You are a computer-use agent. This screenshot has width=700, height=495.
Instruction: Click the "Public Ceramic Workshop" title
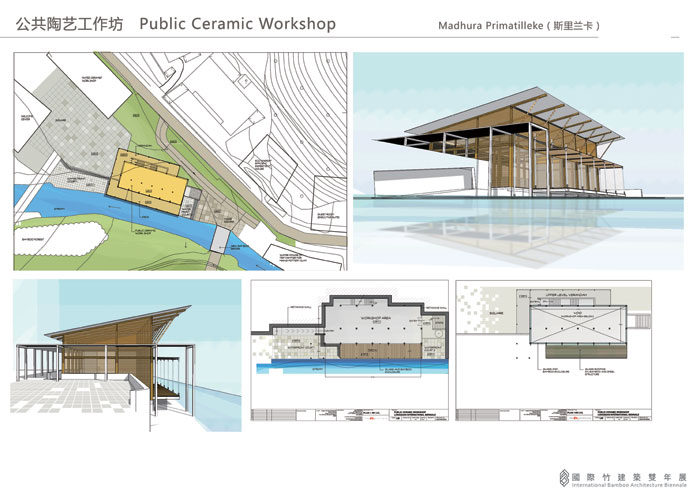tap(238, 23)
